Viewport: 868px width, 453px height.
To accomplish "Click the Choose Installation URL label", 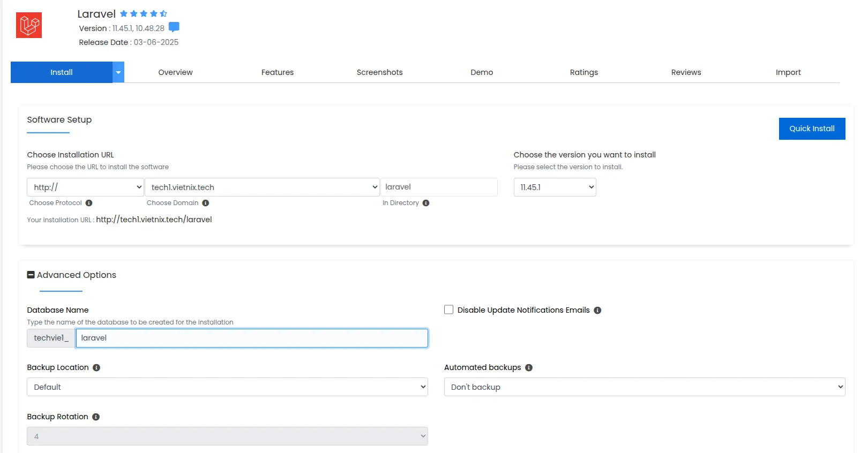I will [71, 155].
